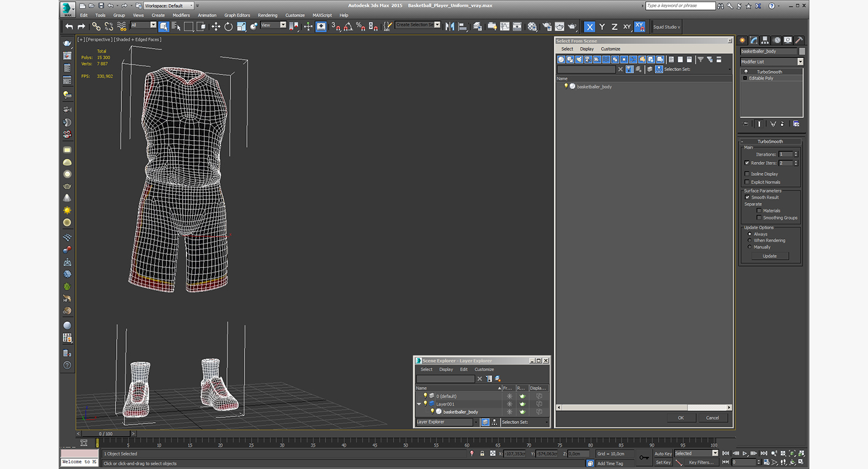The width and height of the screenshot is (868, 469).
Task: Open the reference coordinate View dropdown
Action: point(273,25)
